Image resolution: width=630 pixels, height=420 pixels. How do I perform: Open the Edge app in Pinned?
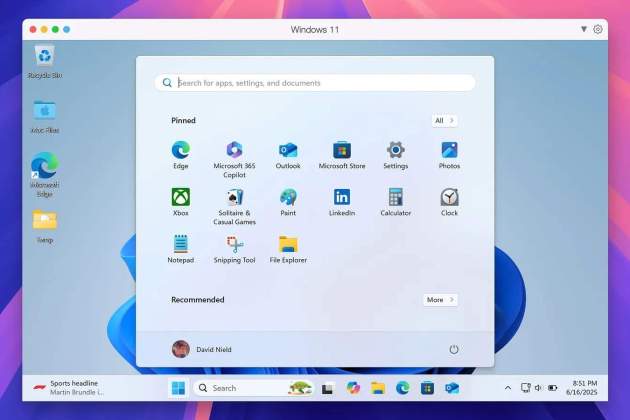(x=181, y=155)
